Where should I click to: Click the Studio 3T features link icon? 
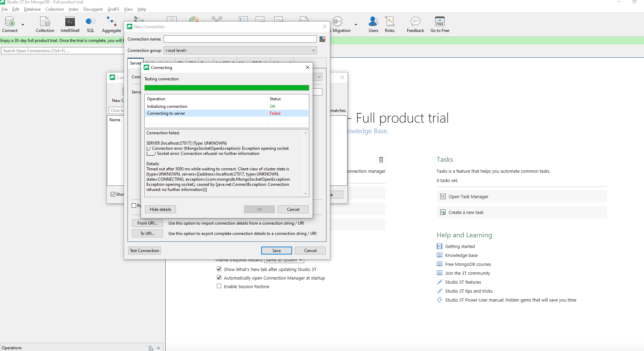(x=440, y=282)
